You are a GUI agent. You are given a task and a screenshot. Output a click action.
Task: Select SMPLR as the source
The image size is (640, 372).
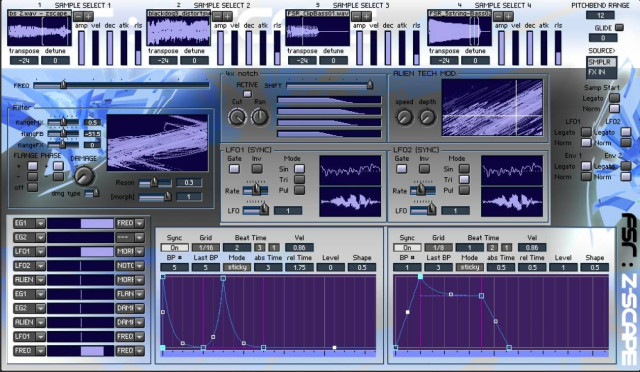[601, 62]
